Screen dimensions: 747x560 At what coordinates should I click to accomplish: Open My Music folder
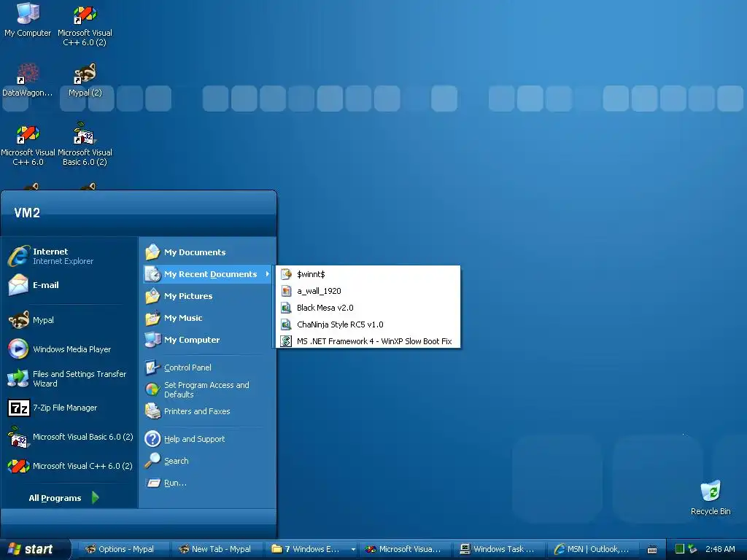pyautogui.click(x=207, y=318)
